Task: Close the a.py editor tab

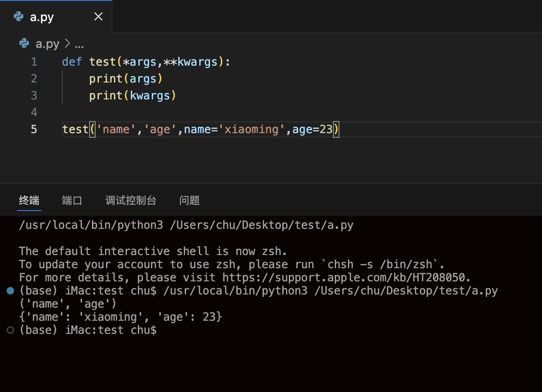Action: click(98, 17)
